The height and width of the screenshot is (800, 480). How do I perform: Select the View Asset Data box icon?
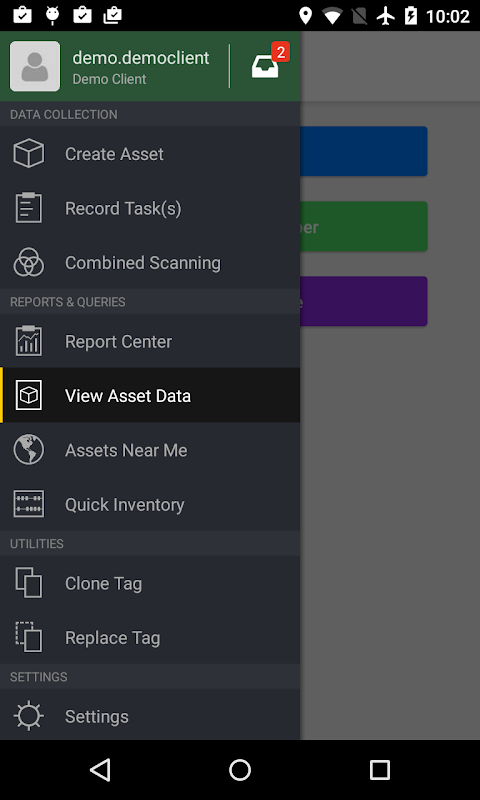[29, 395]
